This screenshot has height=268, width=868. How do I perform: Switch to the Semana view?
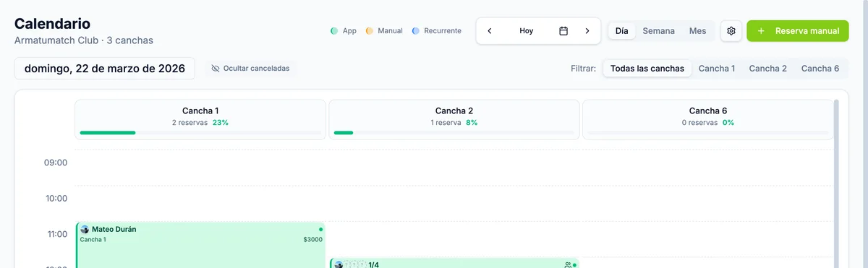tap(659, 31)
